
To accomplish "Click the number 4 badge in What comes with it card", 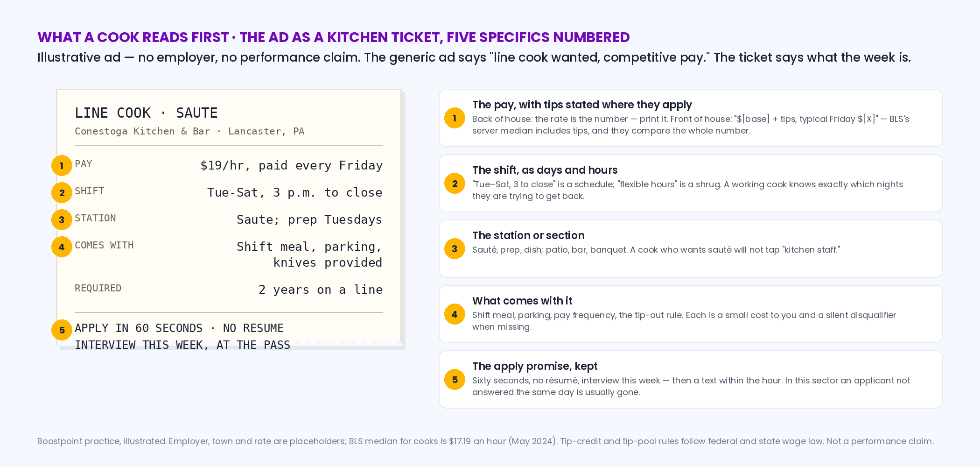I will click(455, 314).
